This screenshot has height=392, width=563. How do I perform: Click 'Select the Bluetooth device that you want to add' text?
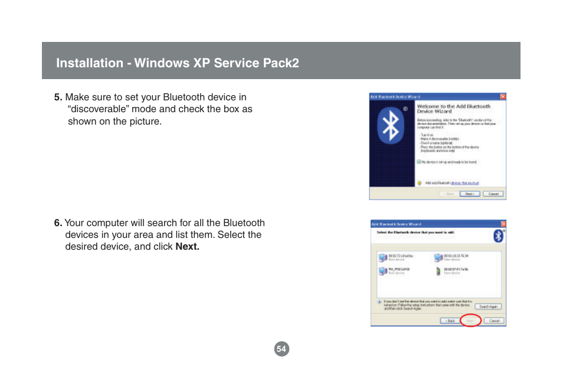[415, 233]
